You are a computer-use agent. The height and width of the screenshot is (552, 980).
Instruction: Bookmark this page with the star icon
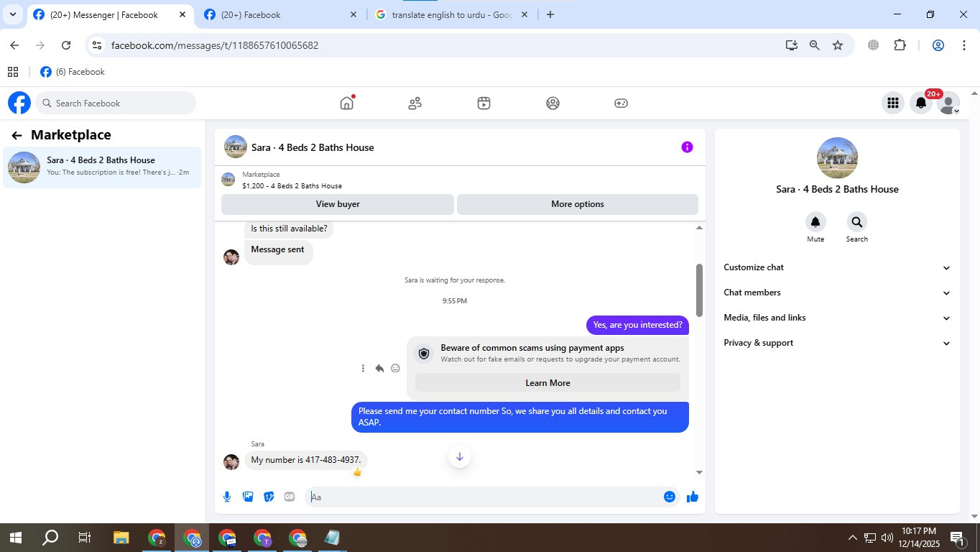pos(838,45)
